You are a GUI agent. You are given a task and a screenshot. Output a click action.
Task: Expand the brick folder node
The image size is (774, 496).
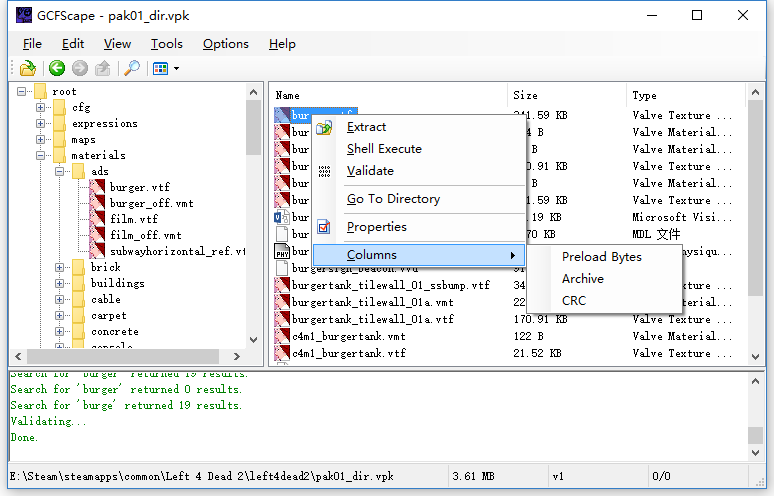point(59,267)
